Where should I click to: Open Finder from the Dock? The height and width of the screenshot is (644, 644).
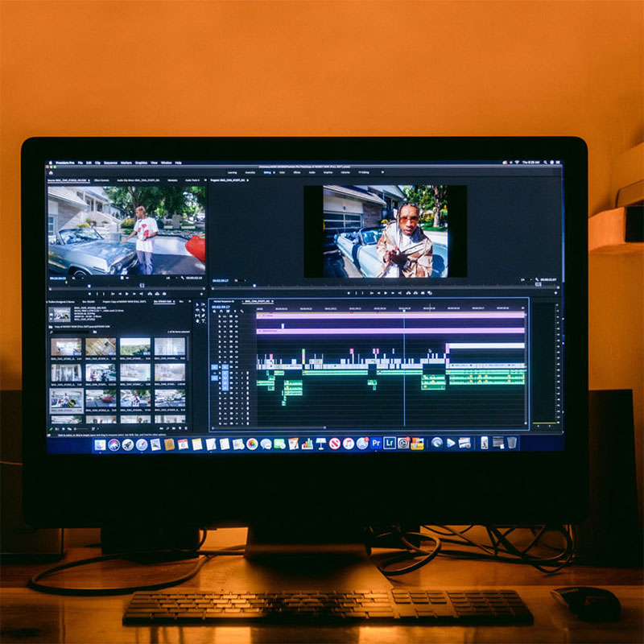(x=100, y=444)
